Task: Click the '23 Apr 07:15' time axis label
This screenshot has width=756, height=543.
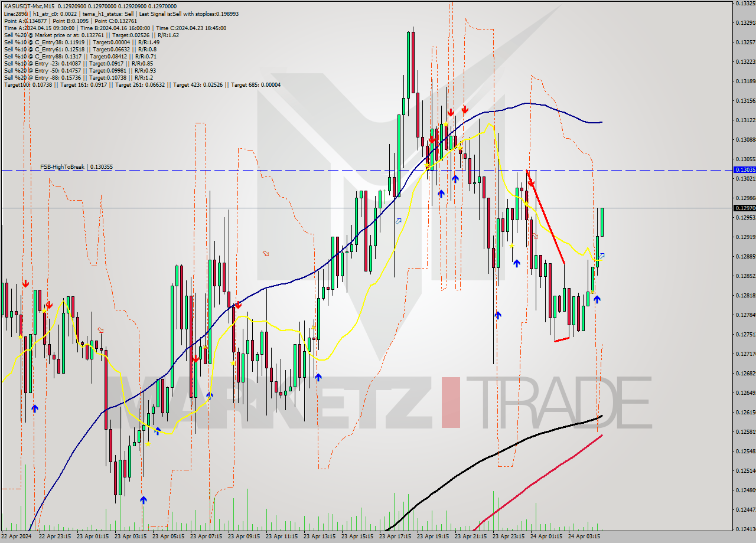Action: (206, 537)
